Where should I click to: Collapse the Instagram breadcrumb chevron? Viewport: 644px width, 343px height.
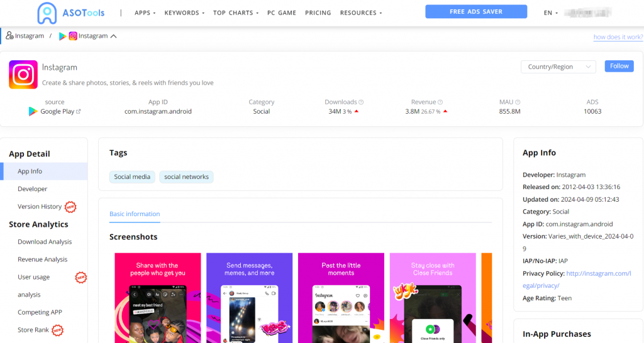(114, 36)
